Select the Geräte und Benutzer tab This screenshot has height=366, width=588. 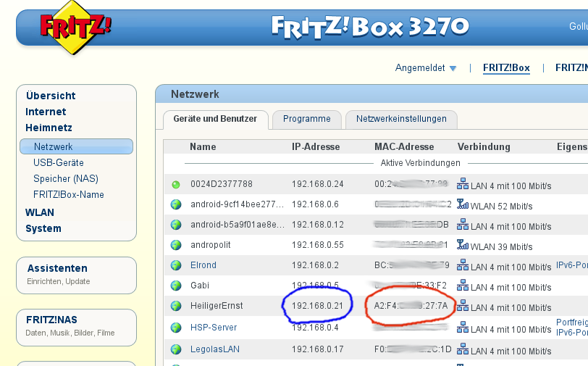[215, 119]
